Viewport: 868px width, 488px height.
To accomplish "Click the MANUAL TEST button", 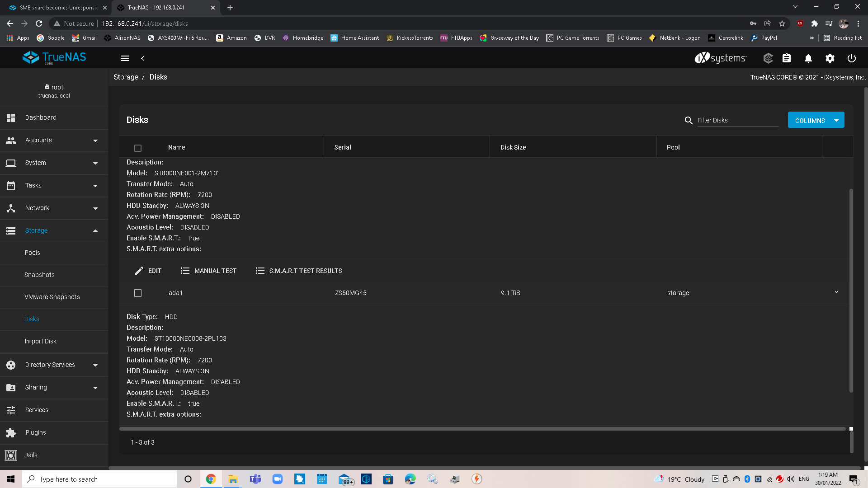I will click(x=208, y=271).
